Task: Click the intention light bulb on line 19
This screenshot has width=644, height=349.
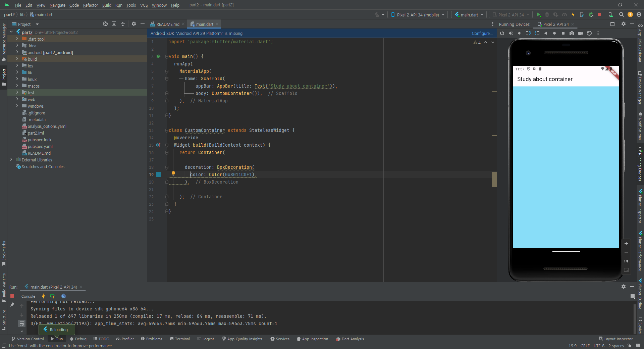Action: pyautogui.click(x=173, y=173)
